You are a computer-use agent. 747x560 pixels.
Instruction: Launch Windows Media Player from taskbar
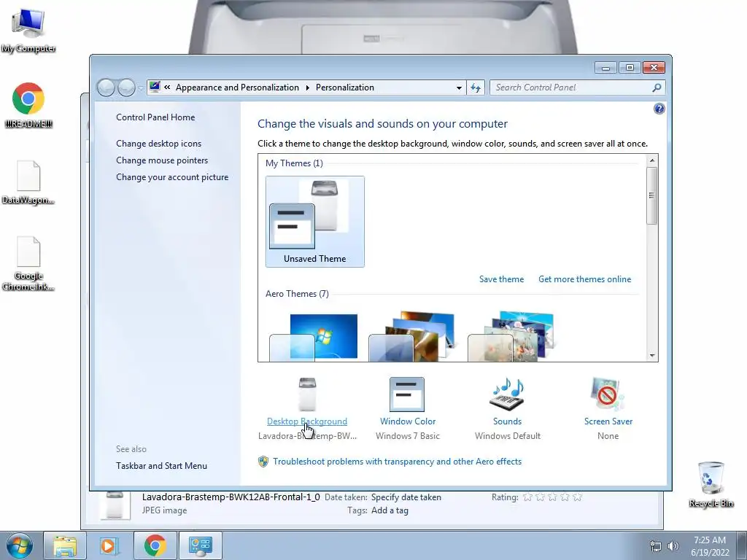tap(109, 545)
